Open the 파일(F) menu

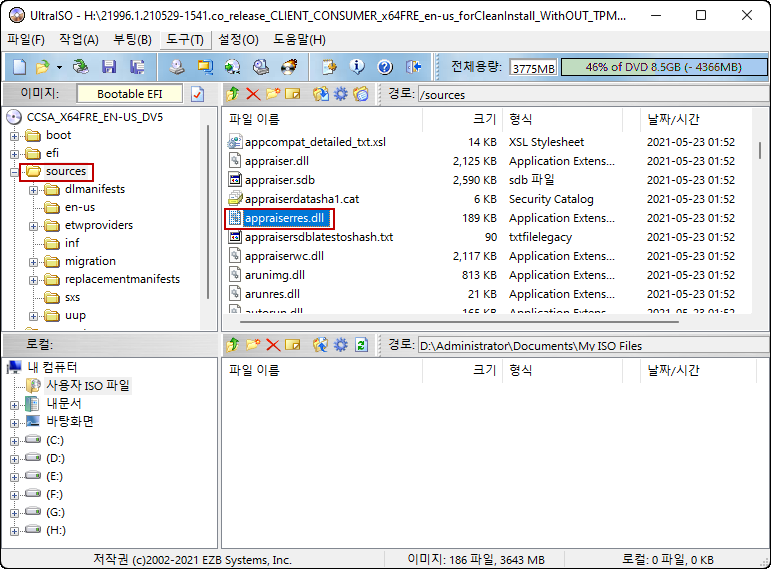pos(26,39)
